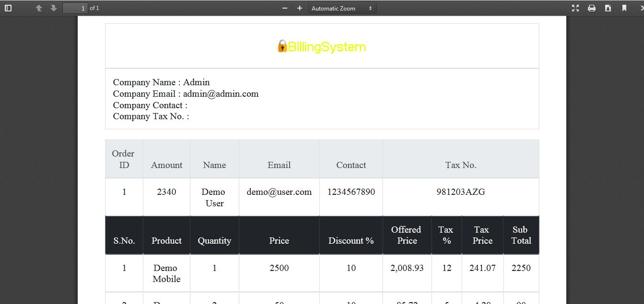This screenshot has width=644, height=304.
Task: Toggle the sidebar panel
Action: (x=8, y=8)
